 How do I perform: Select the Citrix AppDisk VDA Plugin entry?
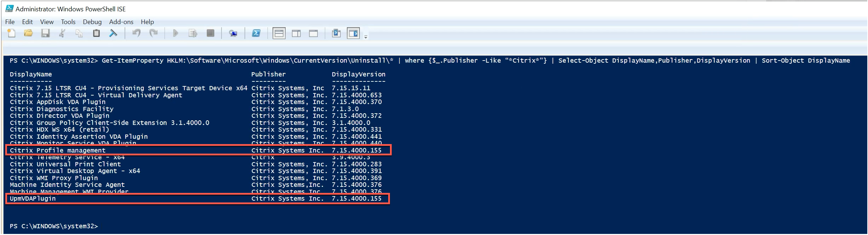tap(58, 102)
